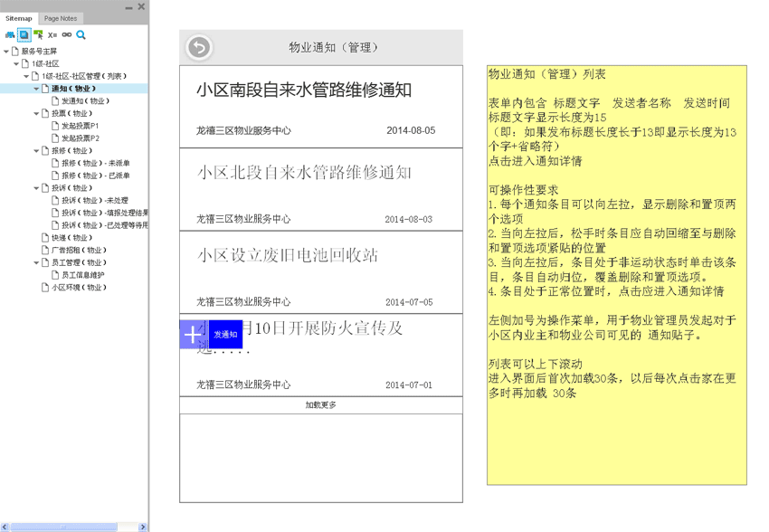The width and height of the screenshot is (769, 532).
Task: Click the search magnifier icon in Sitemap toolbar
Action: [x=81, y=35]
